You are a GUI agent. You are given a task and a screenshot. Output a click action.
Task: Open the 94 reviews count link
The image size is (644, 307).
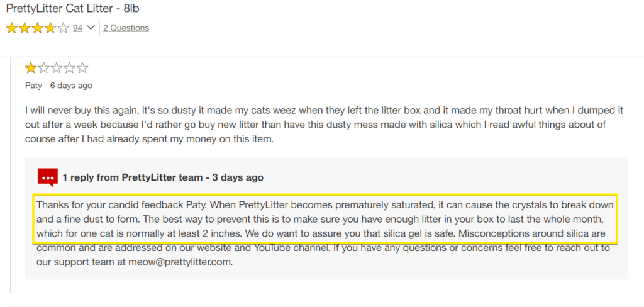(77, 28)
